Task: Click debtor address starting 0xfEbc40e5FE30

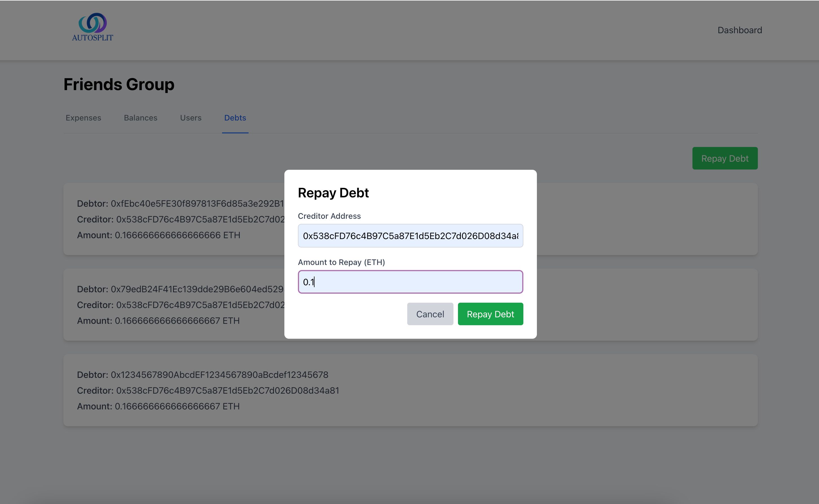Action: click(197, 204)
